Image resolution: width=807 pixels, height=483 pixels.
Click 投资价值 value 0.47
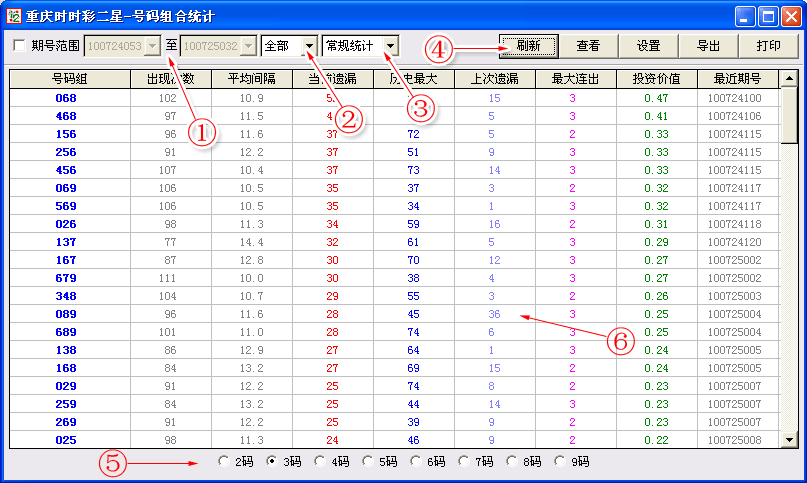pos(656,98)
